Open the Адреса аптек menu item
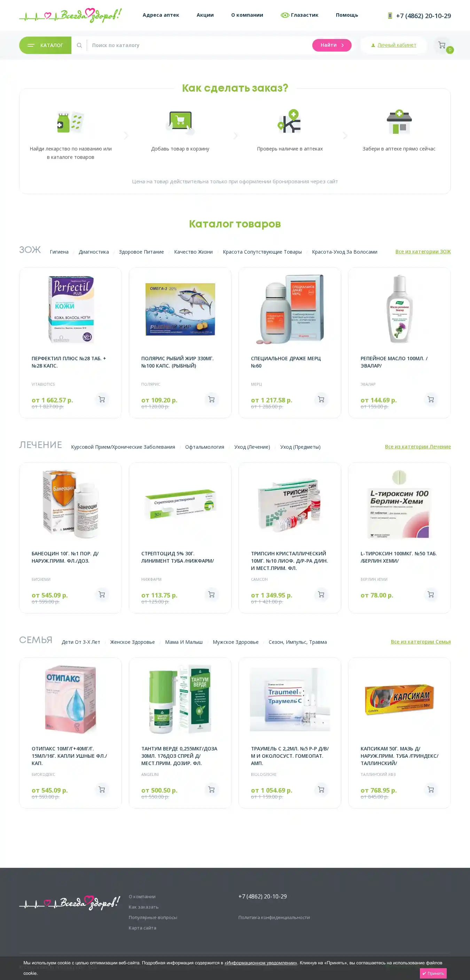 click(x=161, y=15)
